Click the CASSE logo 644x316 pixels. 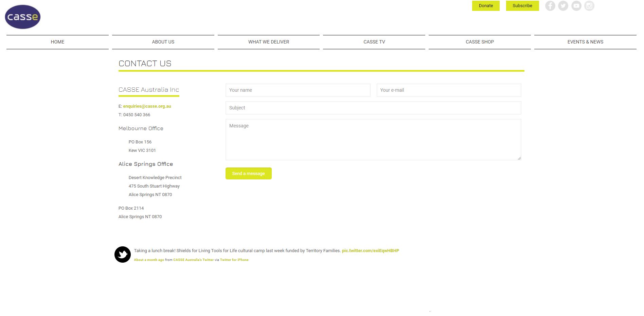click(23, 17)
